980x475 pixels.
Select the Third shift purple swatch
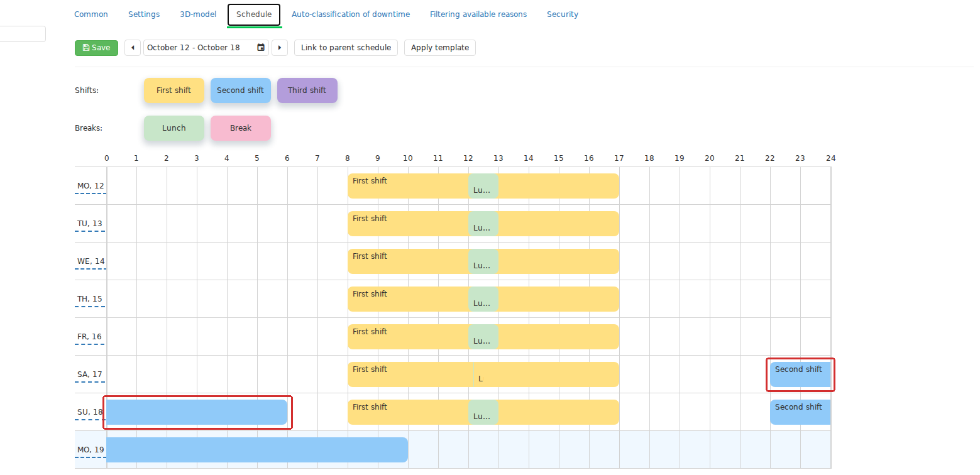(x=307, y=90)
